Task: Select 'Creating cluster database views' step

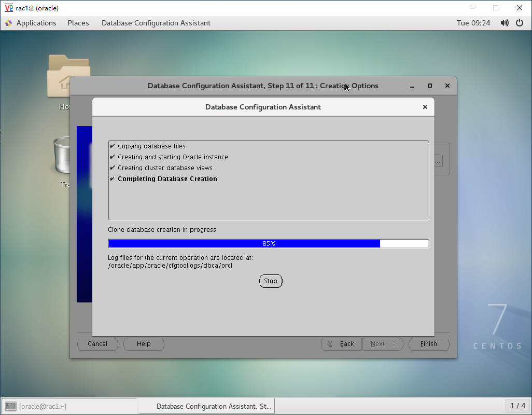Action: click(x=165, y=168)
